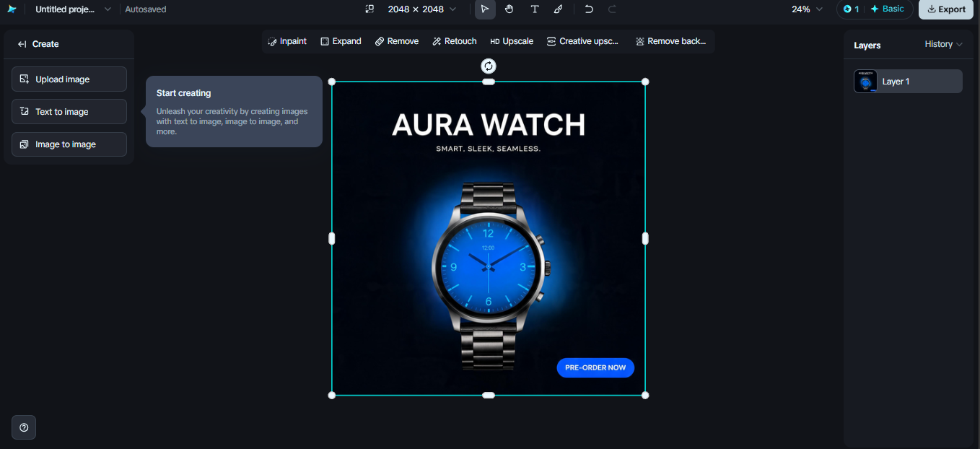The height and width of the screenshot is (449, 980).
Task: Open the Untitled project name dropdown
Action: (73, 9)
